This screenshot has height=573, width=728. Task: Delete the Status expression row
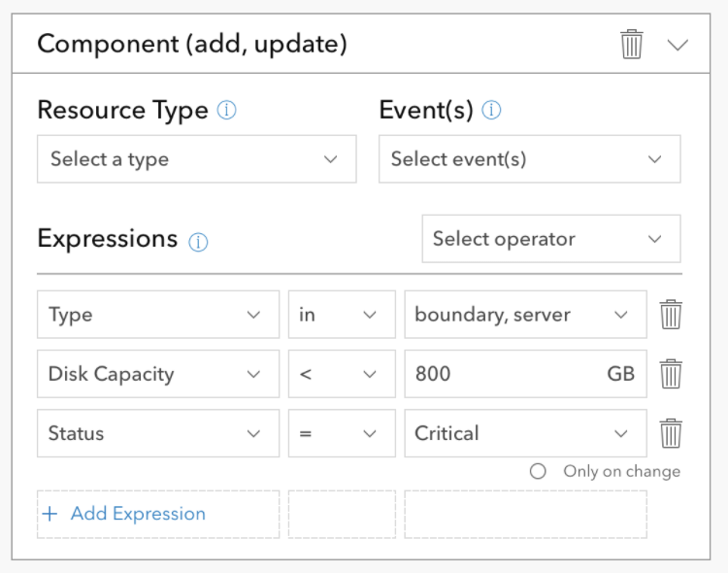pyautogui.click(x=671, y=433)
